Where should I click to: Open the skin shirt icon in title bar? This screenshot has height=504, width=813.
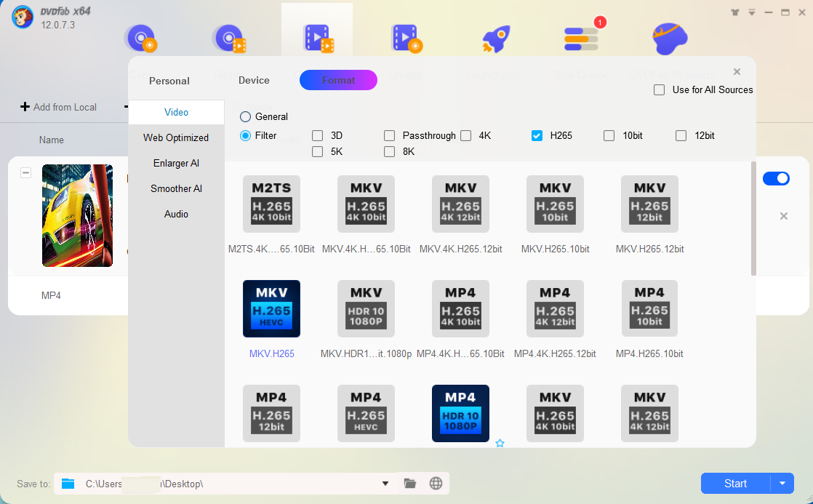(734, 12)
